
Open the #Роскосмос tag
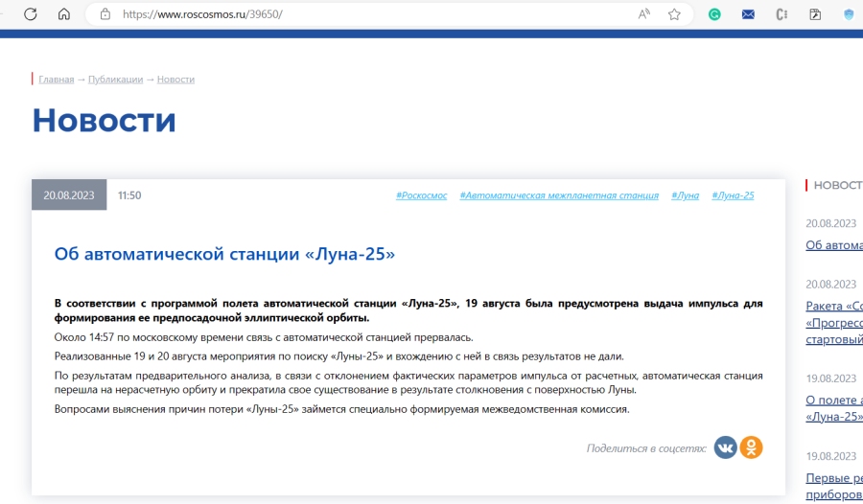coord(422,195)
